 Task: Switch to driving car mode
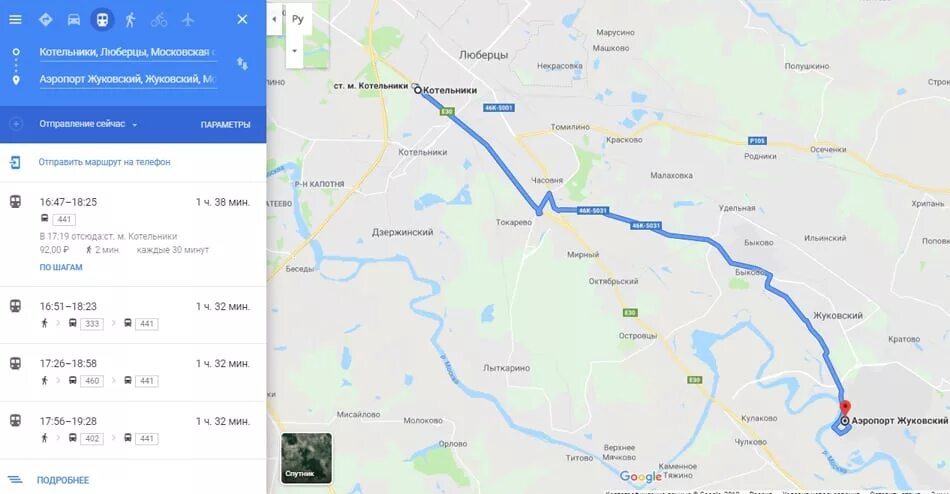[73, 19]
